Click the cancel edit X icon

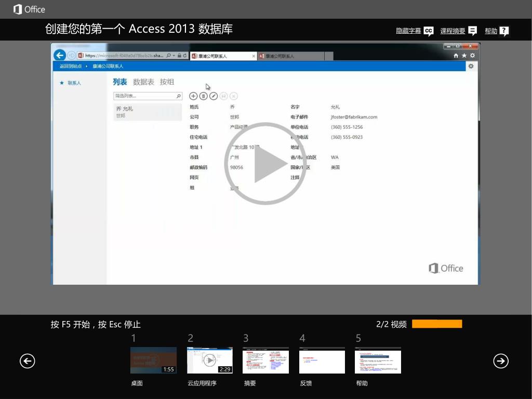point(234,96)
